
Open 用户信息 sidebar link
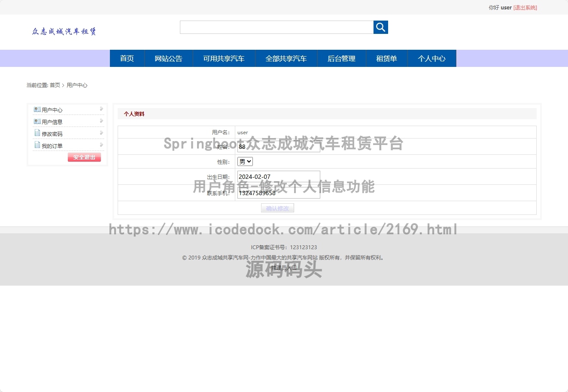pos(52,122)
